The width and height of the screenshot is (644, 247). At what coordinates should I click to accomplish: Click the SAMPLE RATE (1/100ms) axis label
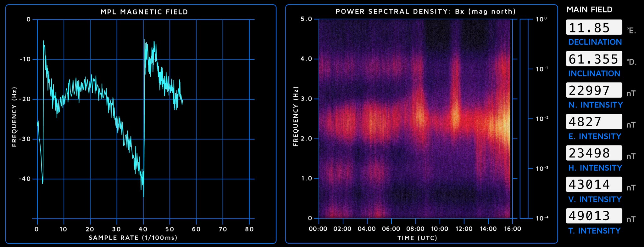click(x=133, y=238)
